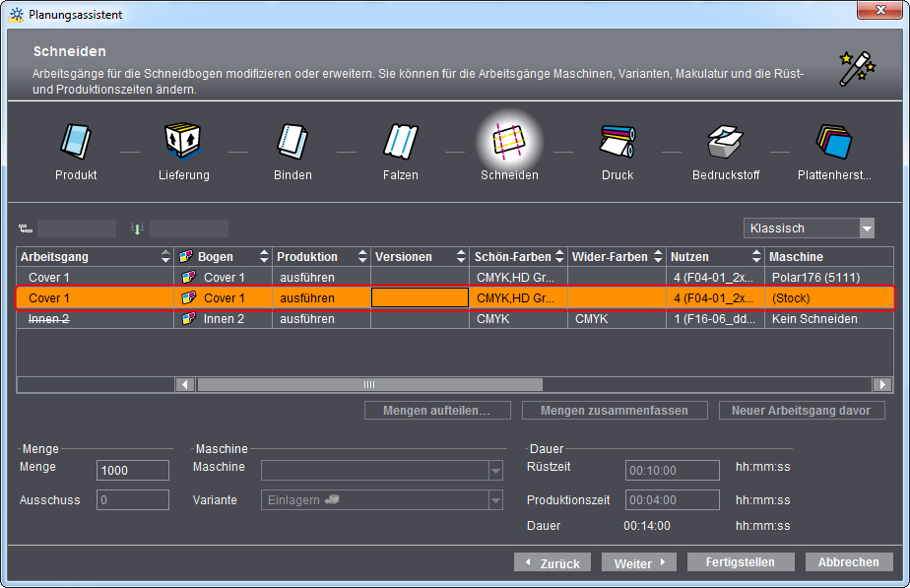Image resolution: width=910 pixels, height=588 pixels.
Task: Open the Druck step icon
Action: [x=617, y=141]
